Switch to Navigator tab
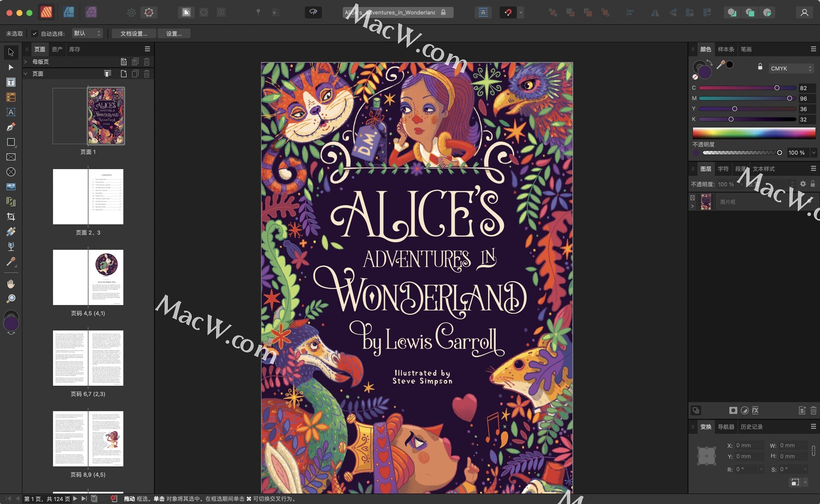 tap(726, 427)
